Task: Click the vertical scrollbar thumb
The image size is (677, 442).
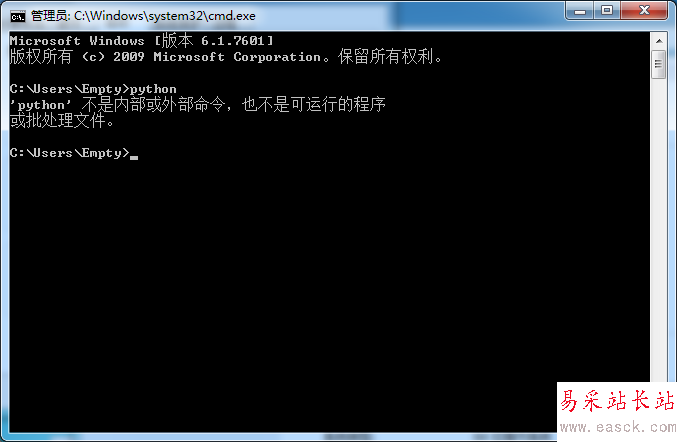Action: coord(659,64)
